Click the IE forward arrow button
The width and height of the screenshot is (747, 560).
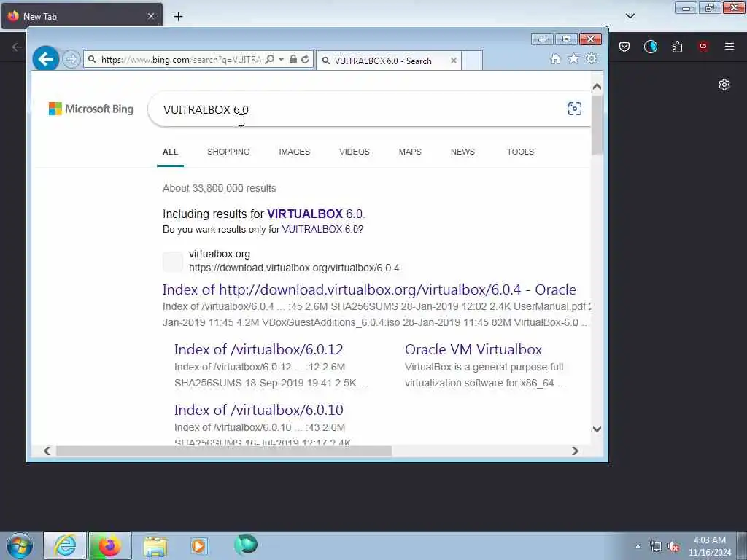(x=71, y=59)
